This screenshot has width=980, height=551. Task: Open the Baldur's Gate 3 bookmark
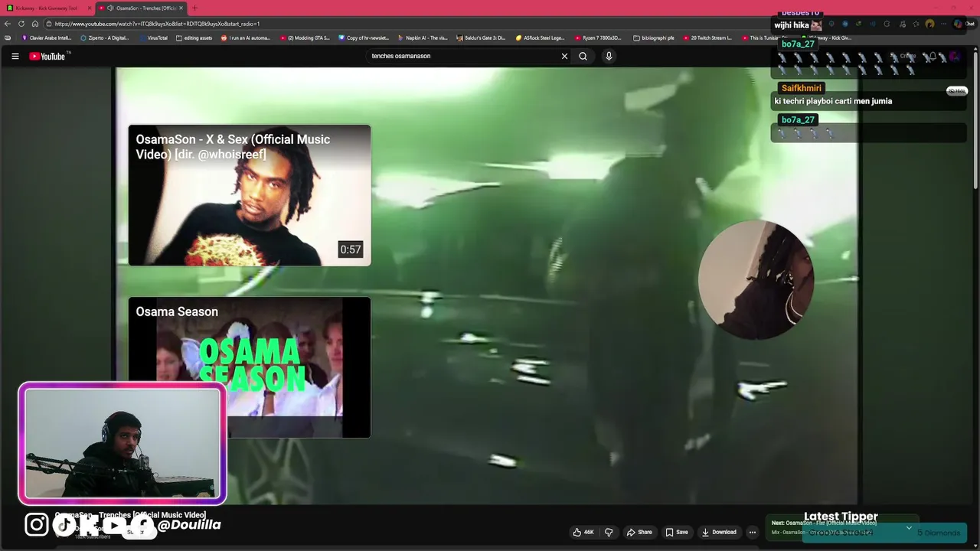tap(481, 37)
